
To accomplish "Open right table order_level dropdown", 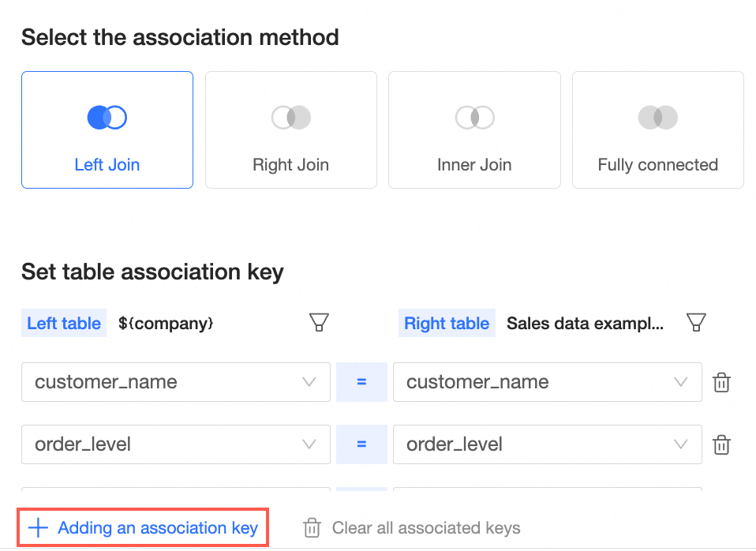I will click(681, 445).
